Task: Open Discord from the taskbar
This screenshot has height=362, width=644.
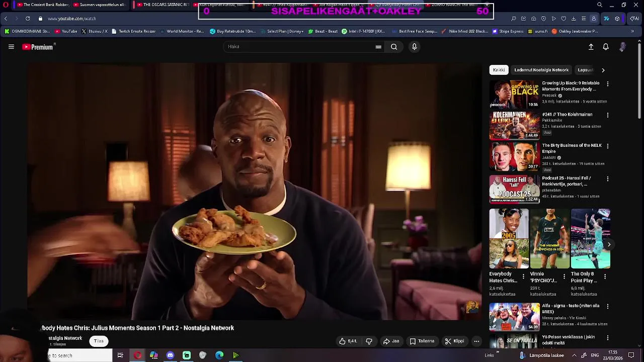Action: pos(170,355)
